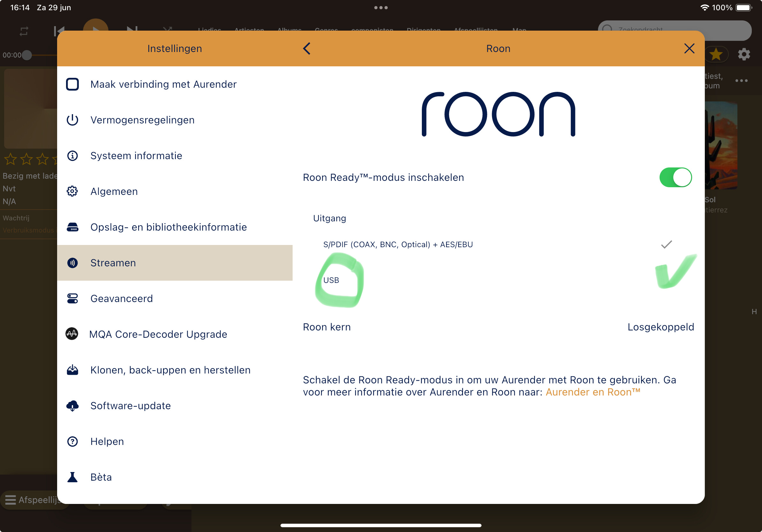Click the Wi-Fi status icon
The height and width of the screenshot is (532, 762).
pyautogui.click(x=705, y=8)
